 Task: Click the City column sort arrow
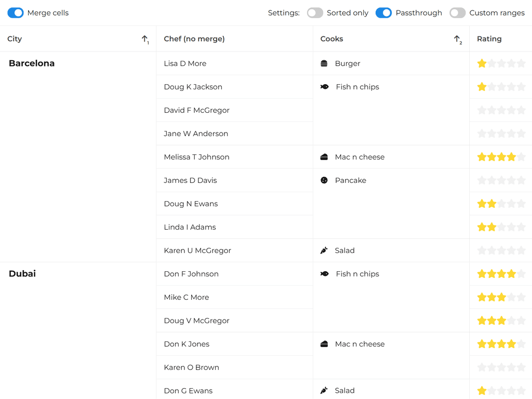click(145, 39)
